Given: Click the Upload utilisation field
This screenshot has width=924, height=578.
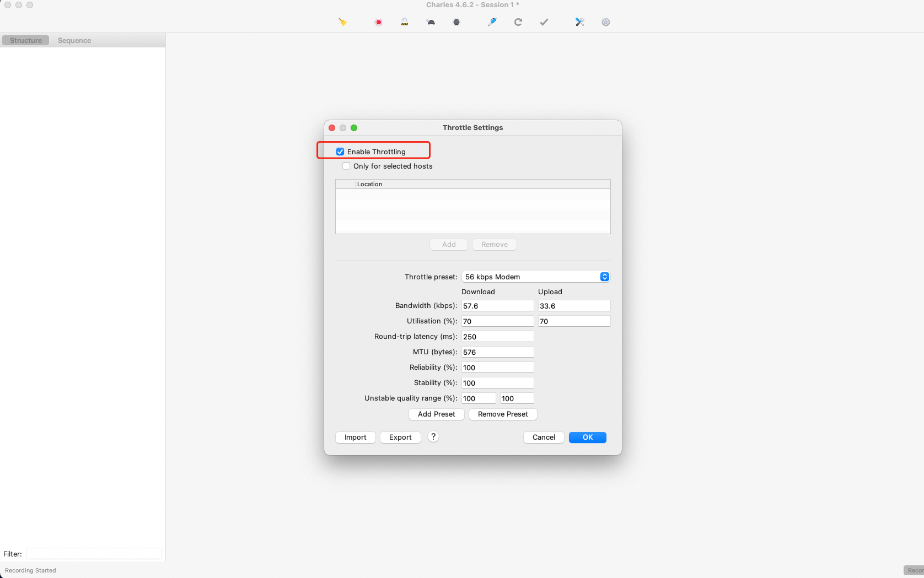Looking at the screenshot, I should pos(574,321).
